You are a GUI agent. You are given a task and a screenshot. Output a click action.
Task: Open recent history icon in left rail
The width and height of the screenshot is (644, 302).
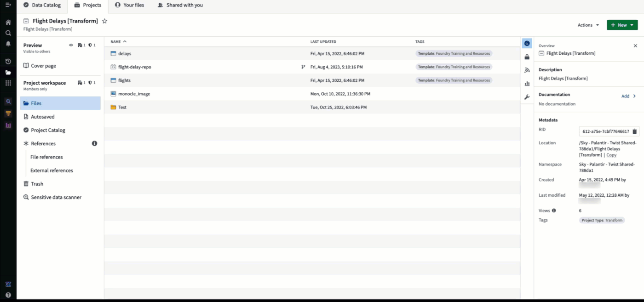point(8,61)
